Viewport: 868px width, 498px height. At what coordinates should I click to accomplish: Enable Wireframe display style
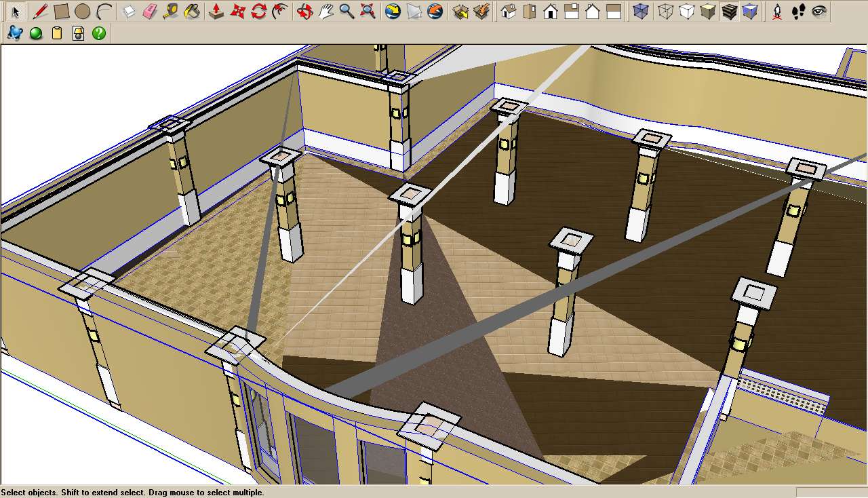tap(666, 12)
